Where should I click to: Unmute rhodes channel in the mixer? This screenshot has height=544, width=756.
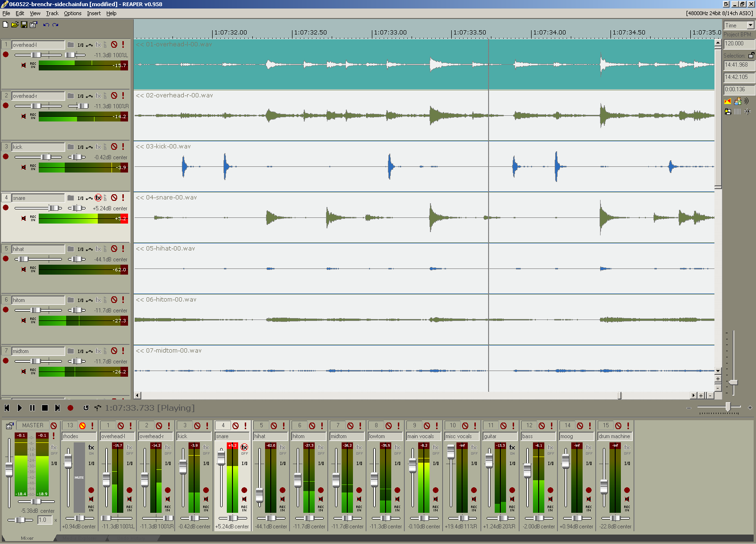pyautogui.click(x=82, y=426)
